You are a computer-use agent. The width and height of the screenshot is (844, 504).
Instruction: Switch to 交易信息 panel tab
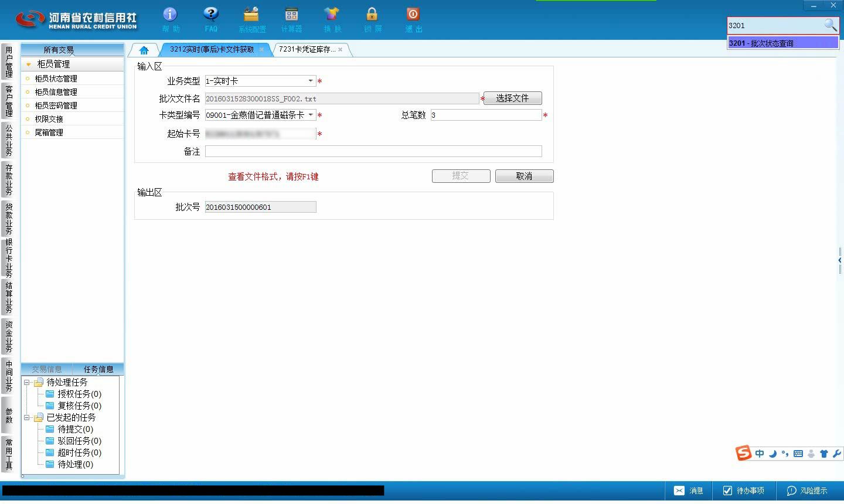(46, 369)
